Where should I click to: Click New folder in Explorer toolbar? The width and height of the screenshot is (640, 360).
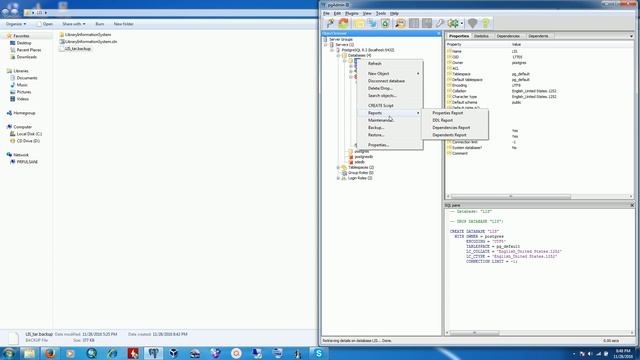coord(123,24)
